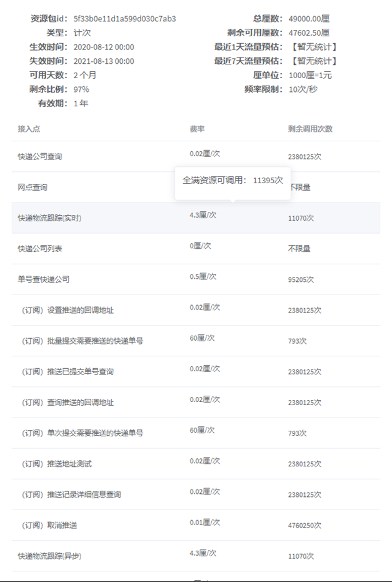Select the 网点查询 access point

(x=33, y=188)
